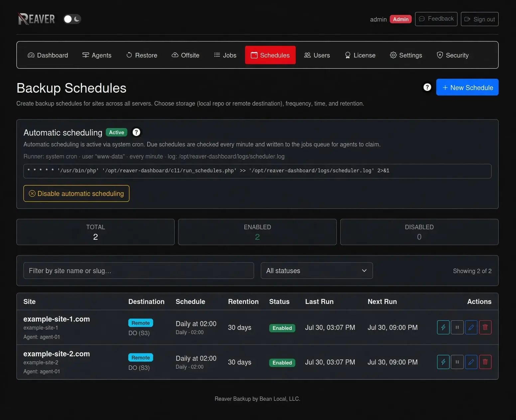
Task: Go to the License tab
Action: (x=360, y=55)
